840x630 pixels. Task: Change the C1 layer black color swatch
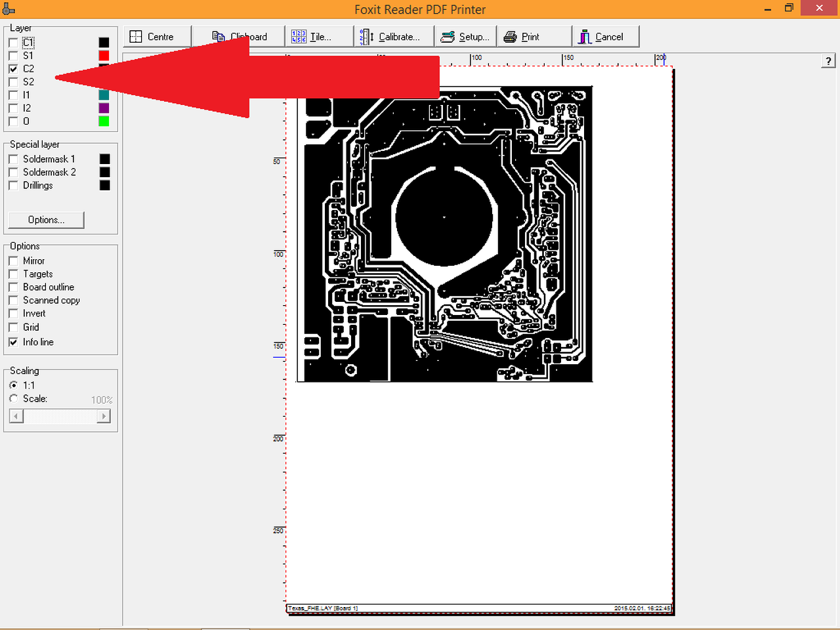104,43
